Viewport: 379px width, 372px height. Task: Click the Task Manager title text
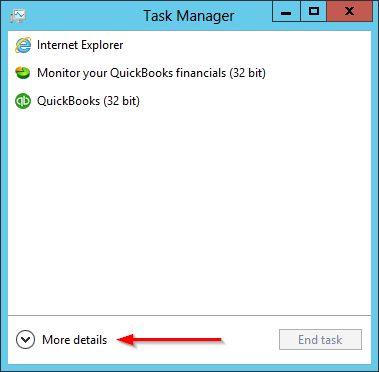(189, 16)
